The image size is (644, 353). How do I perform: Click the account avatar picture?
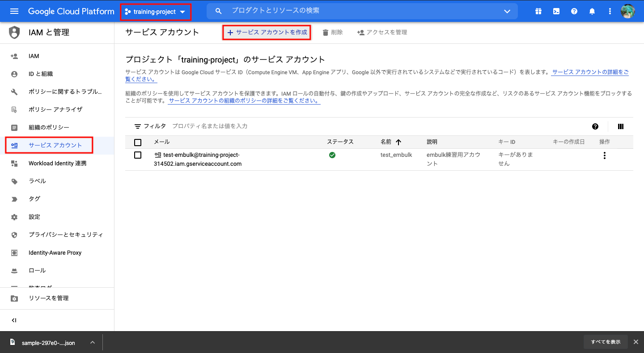point(628,11)
